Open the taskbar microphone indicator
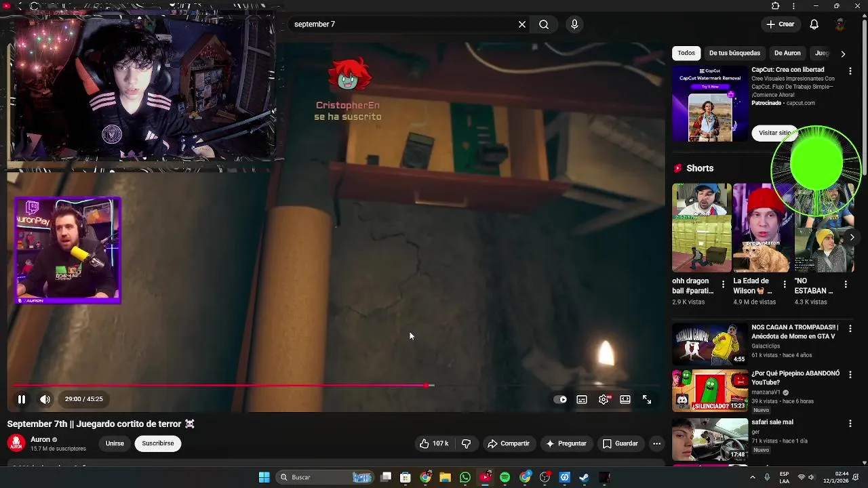Viewport: 868px width, 488px height. click(768, 478)
